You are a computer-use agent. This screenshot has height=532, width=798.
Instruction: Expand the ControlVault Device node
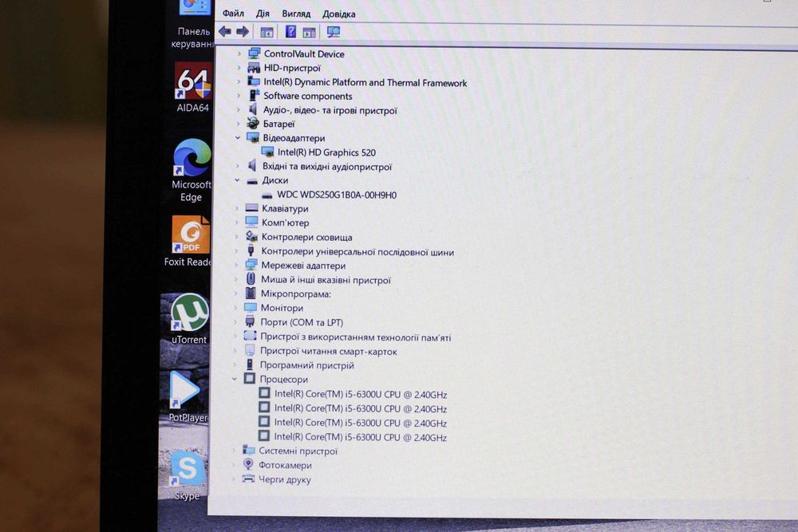pyautogui.click(x=239, y=53)
